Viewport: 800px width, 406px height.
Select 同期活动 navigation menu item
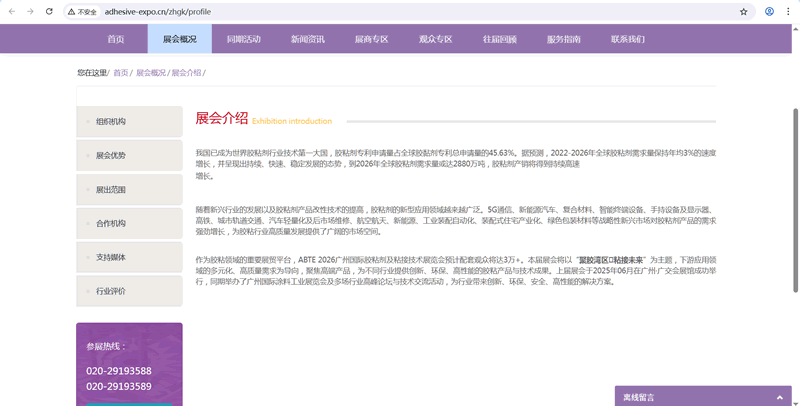(x=243, y=39)
